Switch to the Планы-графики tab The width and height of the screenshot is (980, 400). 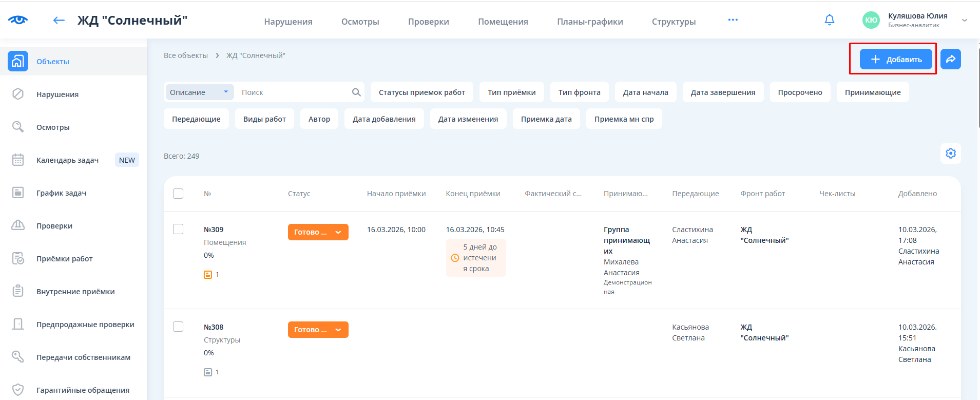pos(590,22)
